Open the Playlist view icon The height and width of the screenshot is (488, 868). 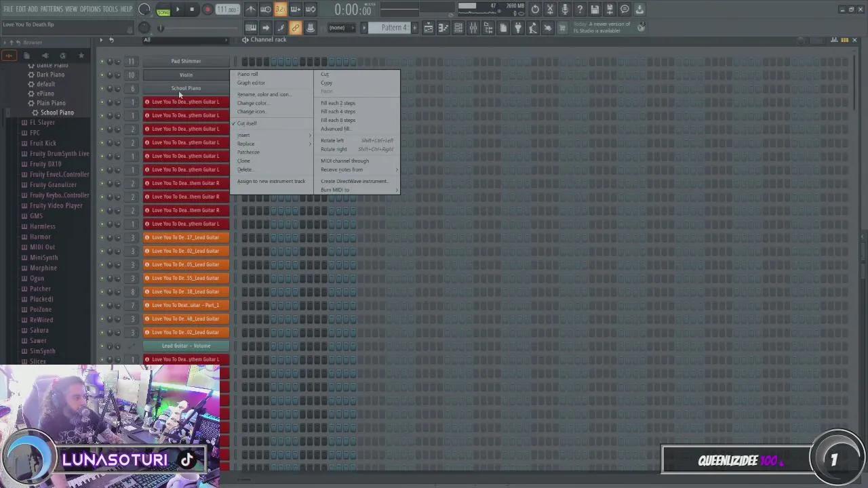(x=429, y=28)
